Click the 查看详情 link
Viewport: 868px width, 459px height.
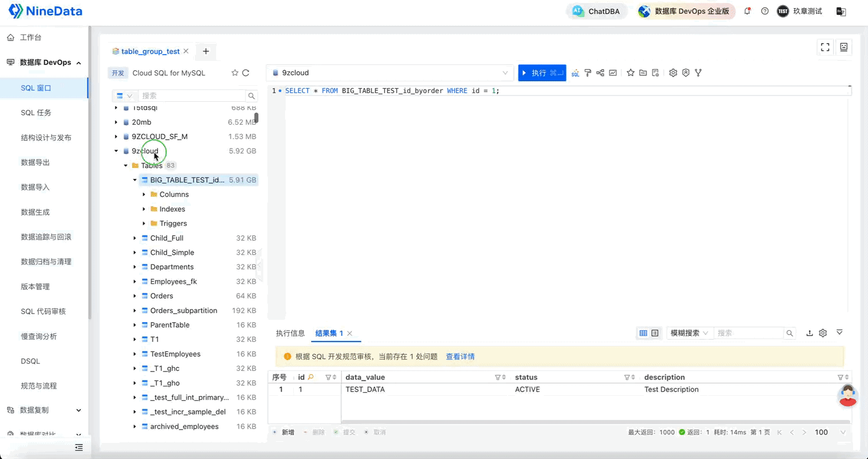[460, 357]
